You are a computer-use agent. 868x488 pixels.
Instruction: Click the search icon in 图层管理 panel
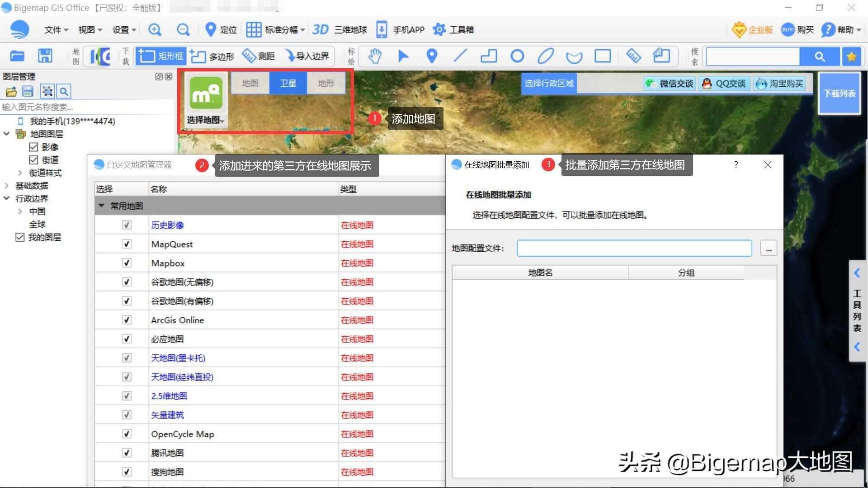(64, 91)
